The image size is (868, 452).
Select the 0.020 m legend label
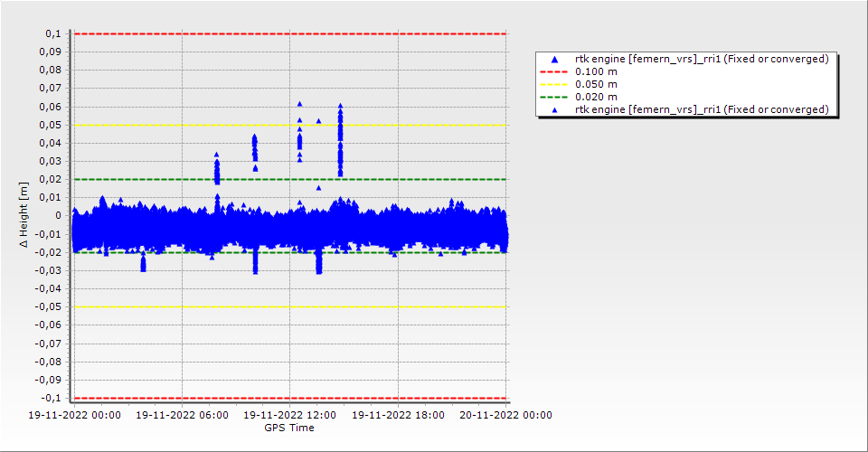coord(596,98)
